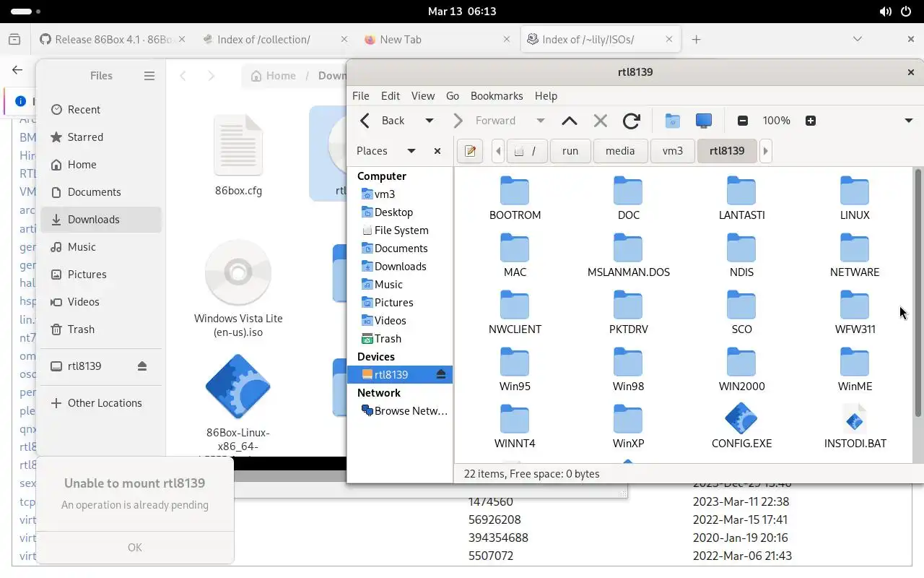The height and width of the screenshot is (578, 924).
Task: Go up to the parent folder with the arrow
Action: [x=569, y=121]
